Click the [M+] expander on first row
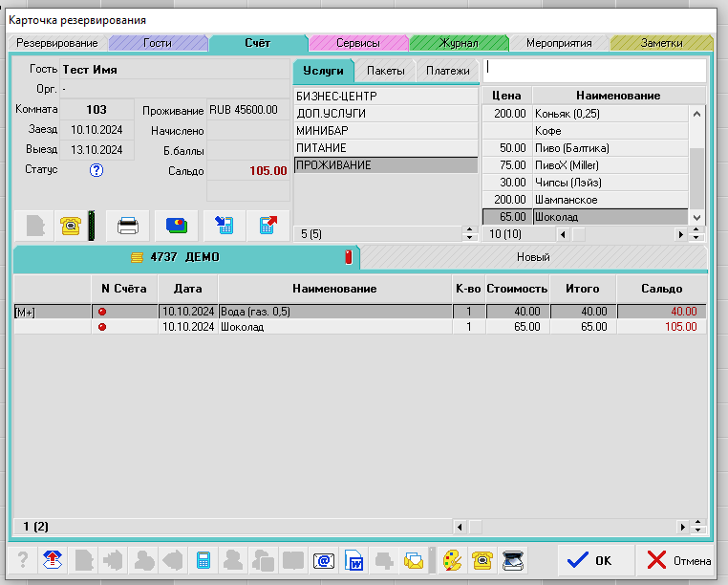Screen dimensions: 728x585 tap(25, 312)
